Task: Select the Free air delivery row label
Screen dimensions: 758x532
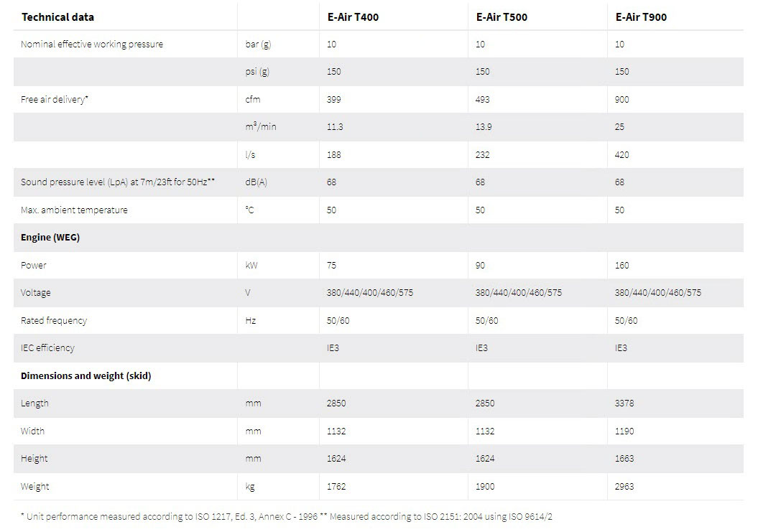Action: [55, 99]
